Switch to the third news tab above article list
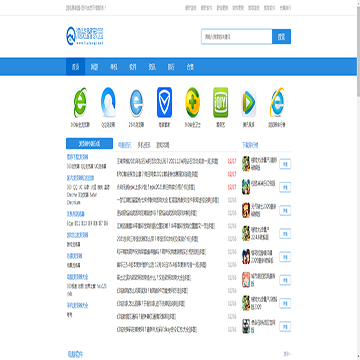 (163, 145)
